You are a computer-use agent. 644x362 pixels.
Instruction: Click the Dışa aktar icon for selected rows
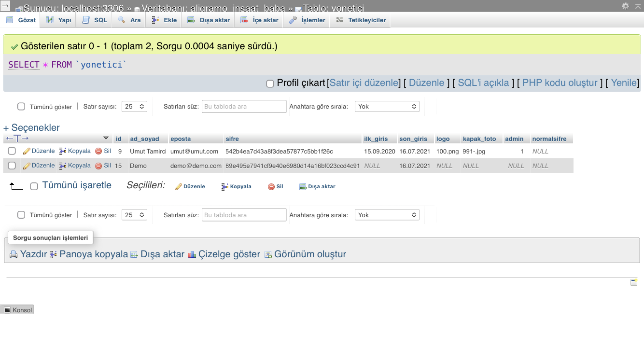tap(303, 187)
